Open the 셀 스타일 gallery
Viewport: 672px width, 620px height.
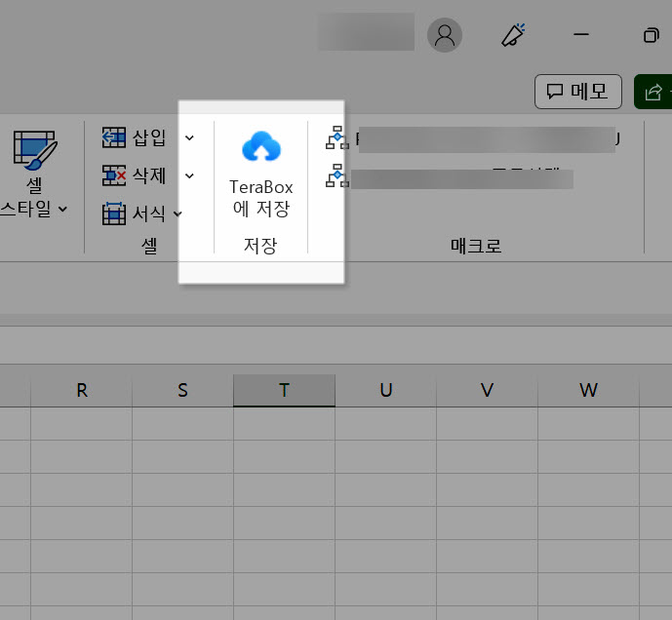[34, 174]
